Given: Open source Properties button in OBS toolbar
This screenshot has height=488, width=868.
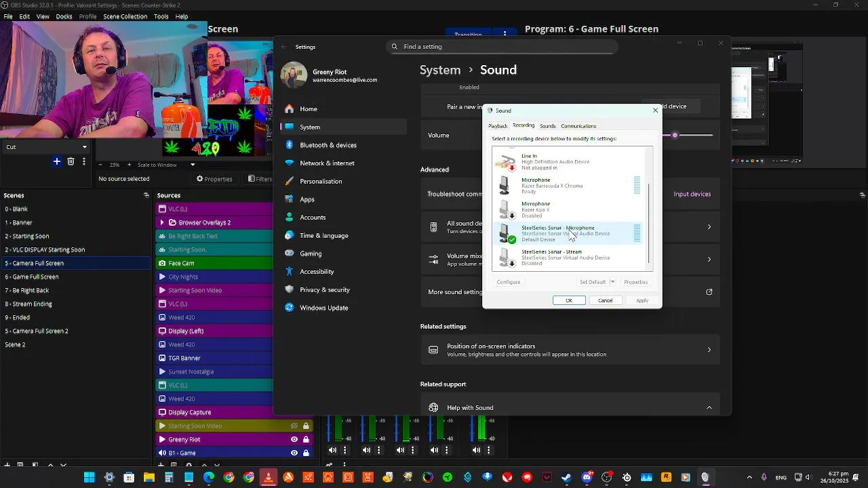Looking at the screenshot, I should click(x=214, y=179).
